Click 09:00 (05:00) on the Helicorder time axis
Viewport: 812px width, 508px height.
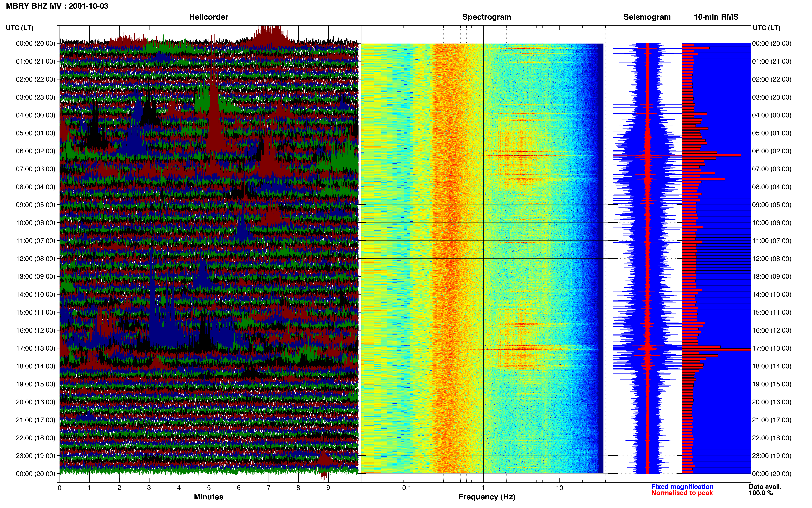pyautogui.click(x=36, y=205)
